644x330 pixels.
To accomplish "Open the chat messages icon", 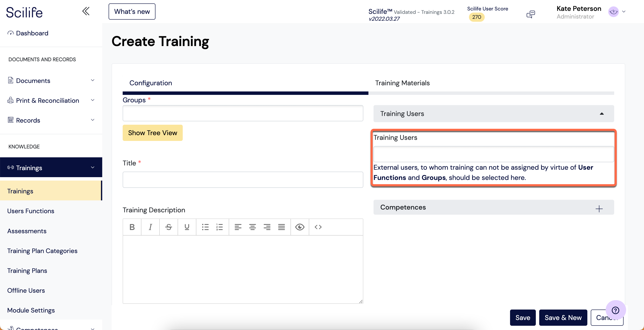I will click(x=530, y=14).
